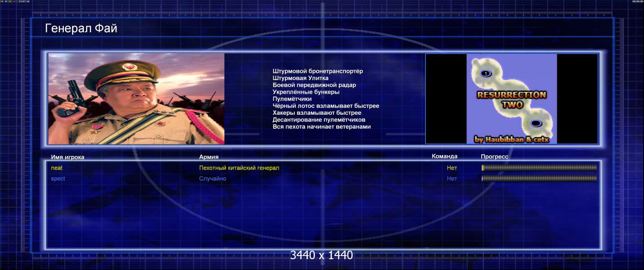Click the Resurrection Two map preview

[511, 99]
